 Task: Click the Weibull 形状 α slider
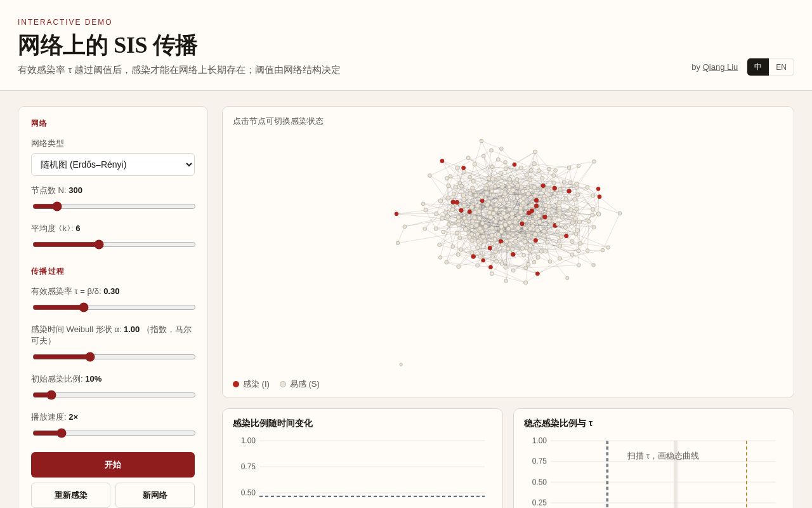click(114, 357)
